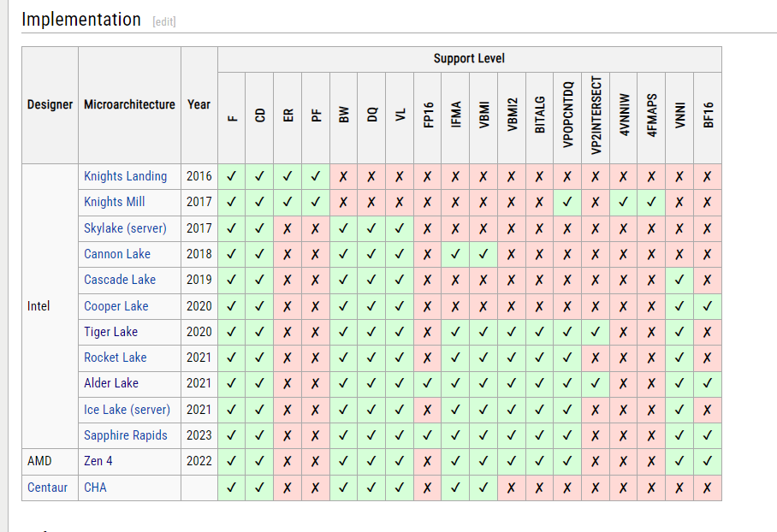The width and height of the screenshot is (777, 532).
Task: Click the green 4VNNIW check for Knights Mill
Action: [x=623, y=202]
